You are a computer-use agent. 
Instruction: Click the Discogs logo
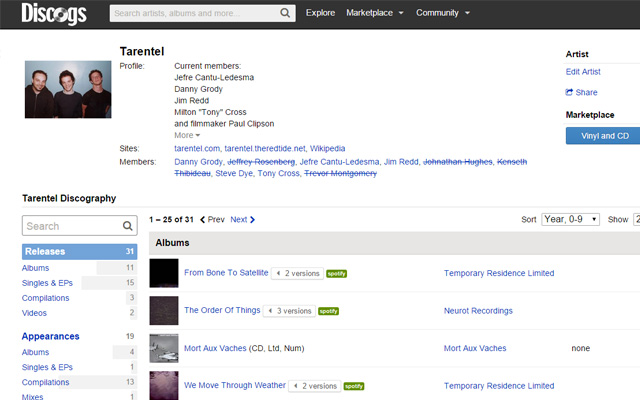pyautogui.click(x=54, y=13)
